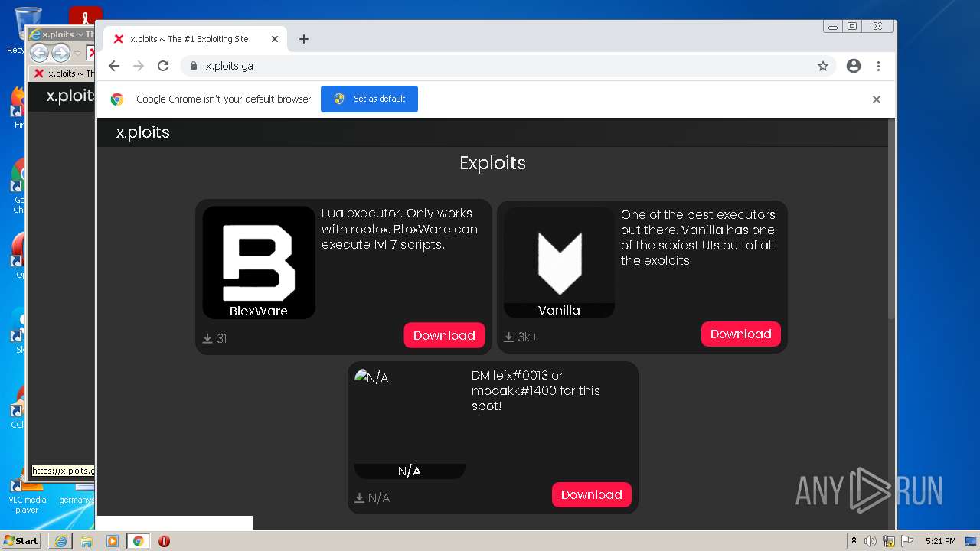Reload the x.ploits page in Chrome
The height and width of the screenshot is (551, 980).
[x=163, y=66]
